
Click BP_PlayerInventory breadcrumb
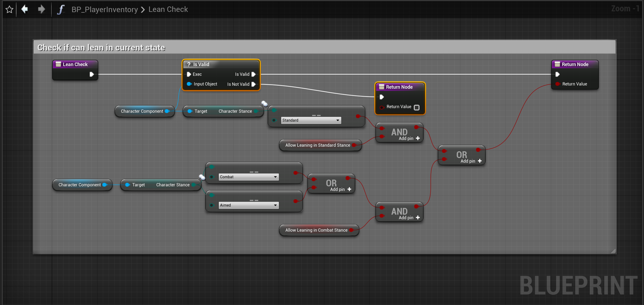pos(104,9)
